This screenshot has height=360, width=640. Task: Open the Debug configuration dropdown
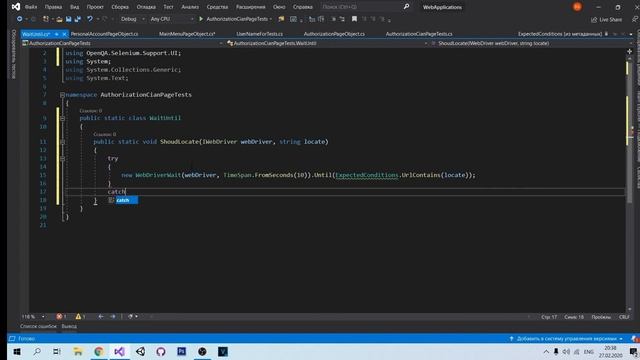(x=132, y=19)
